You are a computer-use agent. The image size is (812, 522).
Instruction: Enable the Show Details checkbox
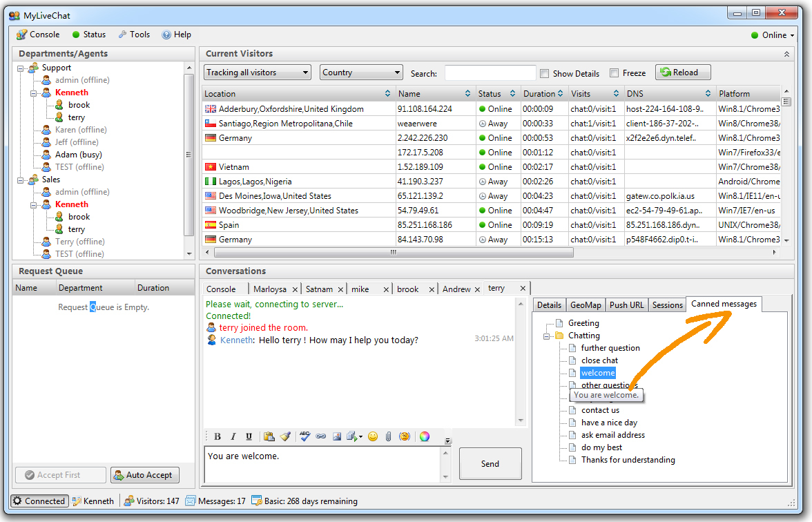pos(545,73)
